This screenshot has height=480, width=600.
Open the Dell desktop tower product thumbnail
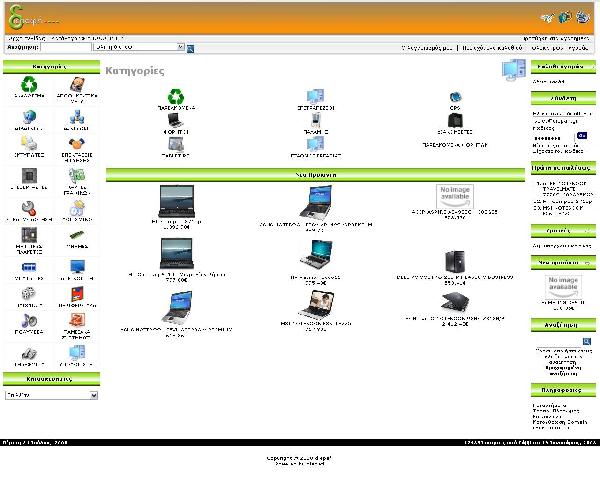pos(455,262)
